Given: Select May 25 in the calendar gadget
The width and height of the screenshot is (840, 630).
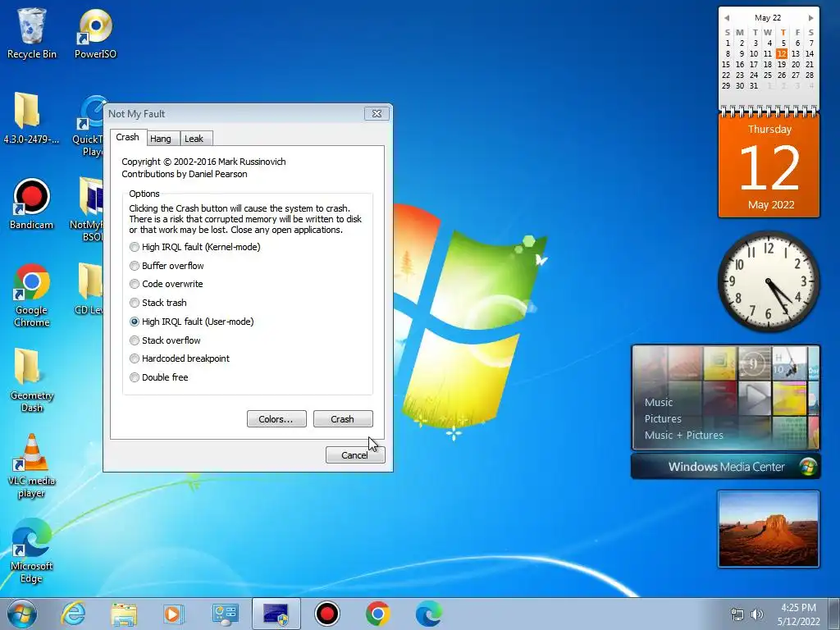Looking at the screenshot, I should point(768,75).
